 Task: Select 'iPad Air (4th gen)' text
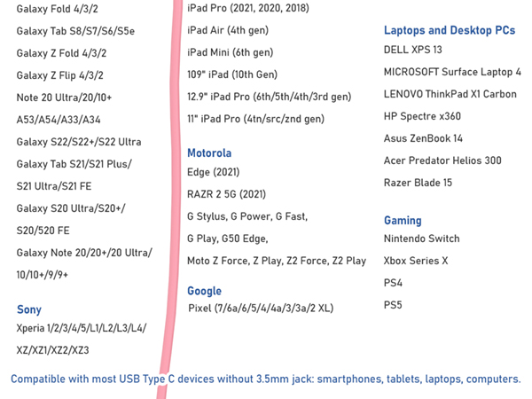tap(228, 30)
